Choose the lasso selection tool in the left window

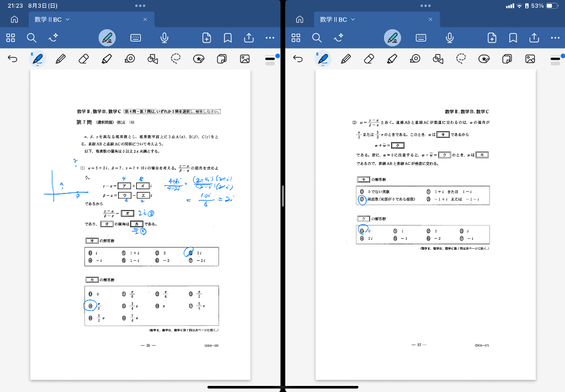tap(176, 58)
